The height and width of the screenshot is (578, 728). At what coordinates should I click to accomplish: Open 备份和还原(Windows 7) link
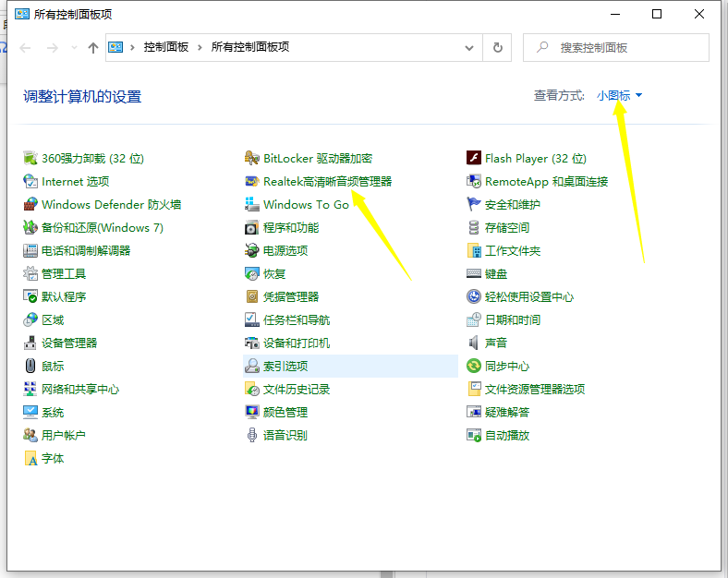pos(103,228)
